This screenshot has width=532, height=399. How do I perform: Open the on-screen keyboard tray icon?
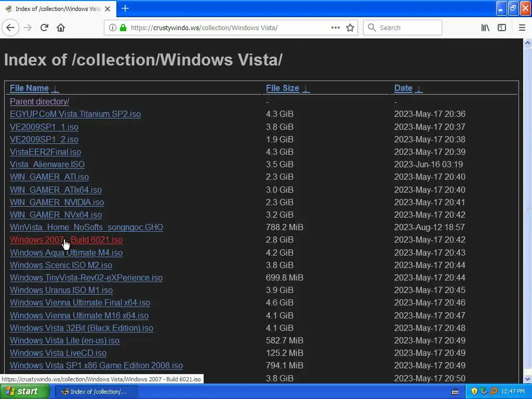click(455, 392)
